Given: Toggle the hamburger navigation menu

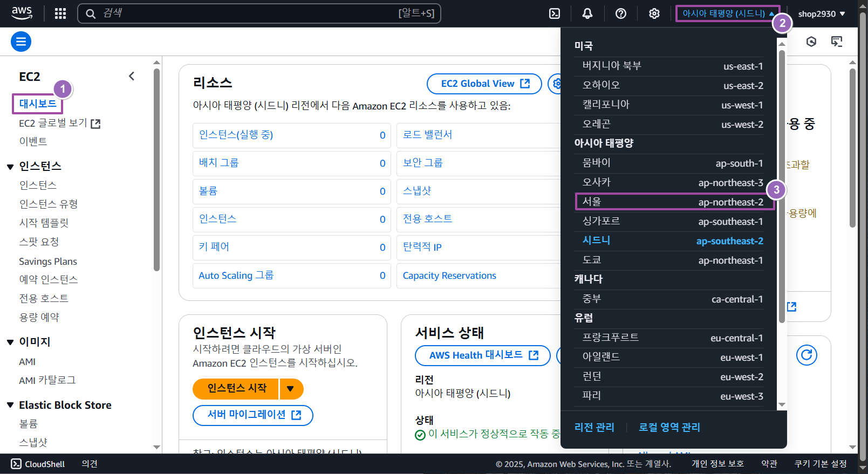Looking at the screenshot, I should point(21,42).
